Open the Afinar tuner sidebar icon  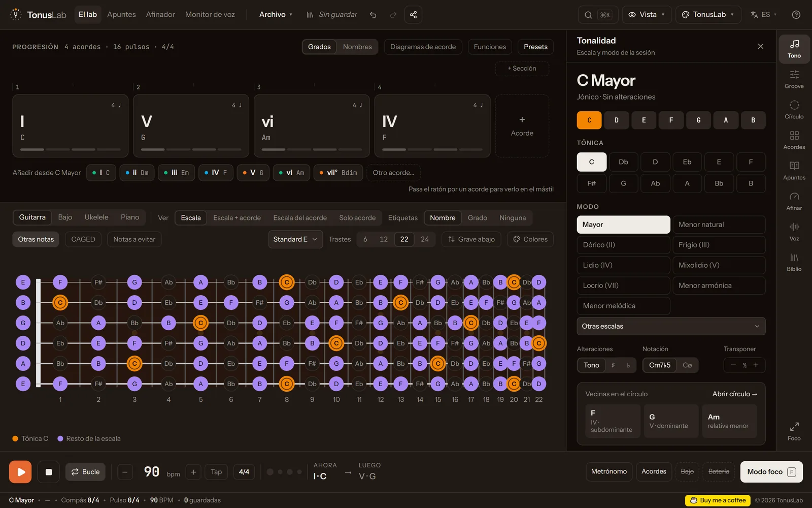click(x=794, y=201)
